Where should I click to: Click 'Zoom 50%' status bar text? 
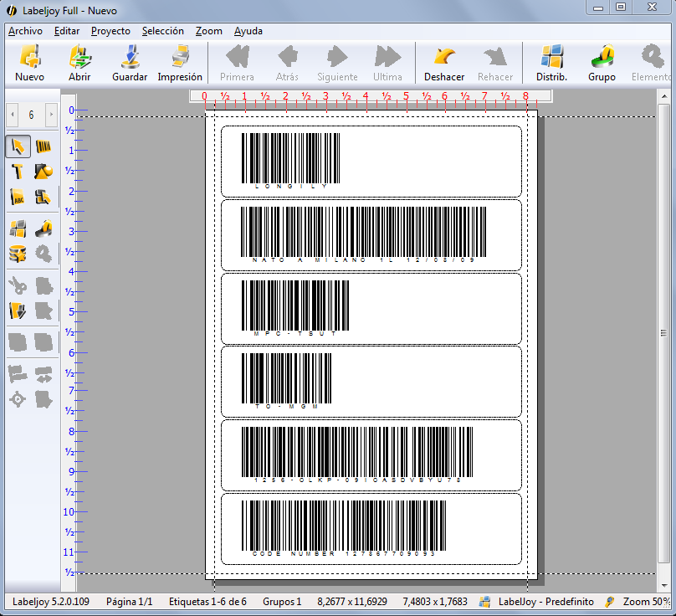pyautogui.click(x=647, y=602)
